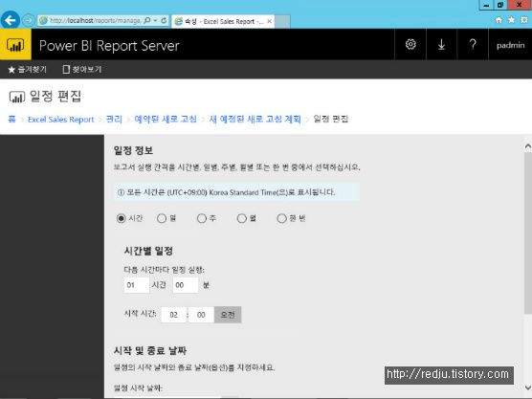This screenshot has width=532, height=399.
Task: Open 찾아보기 browse menu item
Action: coord(82,69)
